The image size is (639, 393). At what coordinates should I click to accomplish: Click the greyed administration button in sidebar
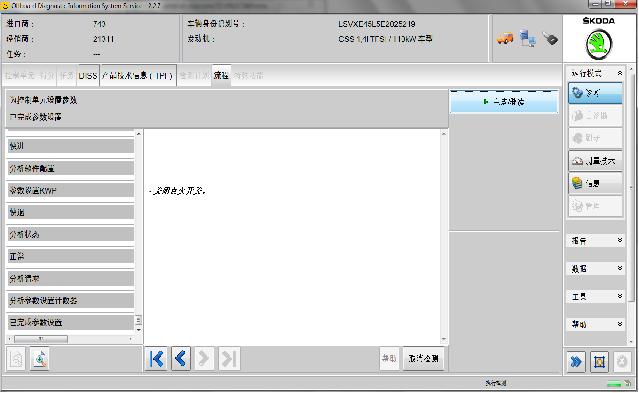pos(595,206)
